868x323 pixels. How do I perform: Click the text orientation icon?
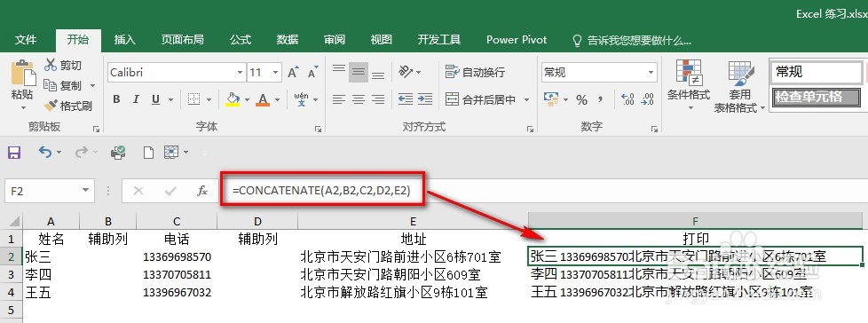(x=406, y=71)
